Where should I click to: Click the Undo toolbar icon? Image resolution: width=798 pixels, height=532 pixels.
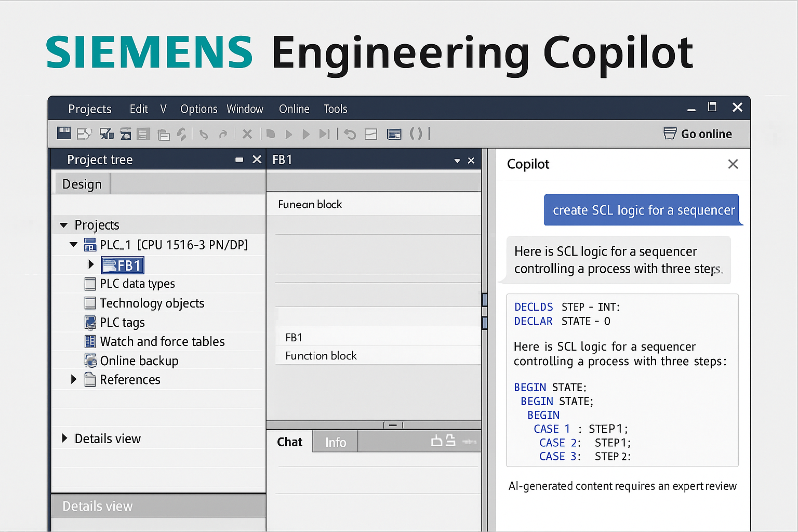click(x=203, y=134)
